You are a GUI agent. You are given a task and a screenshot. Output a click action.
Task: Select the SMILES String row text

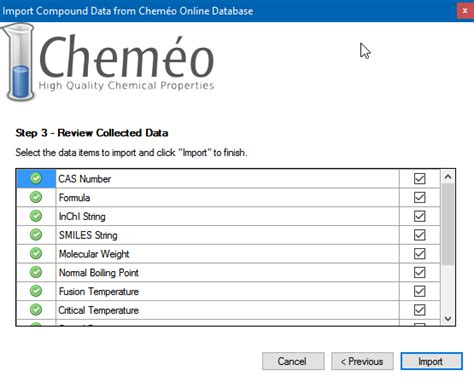pyautogui.click(x=88, y=235)
